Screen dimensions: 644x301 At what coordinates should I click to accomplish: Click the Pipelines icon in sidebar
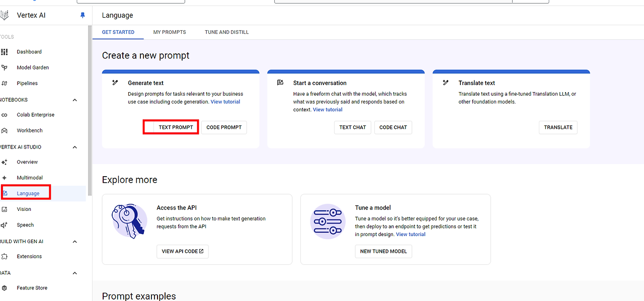click(x=5, y=84)
